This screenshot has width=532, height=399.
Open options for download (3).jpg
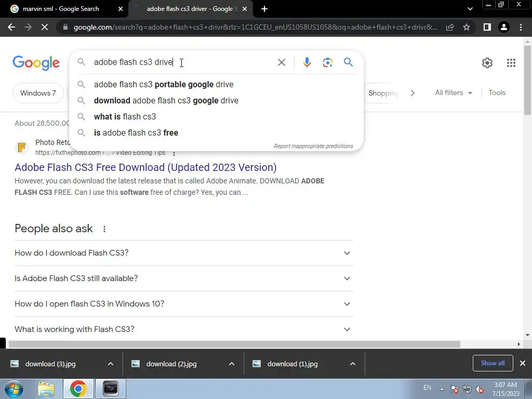click(x=111, y=364)
